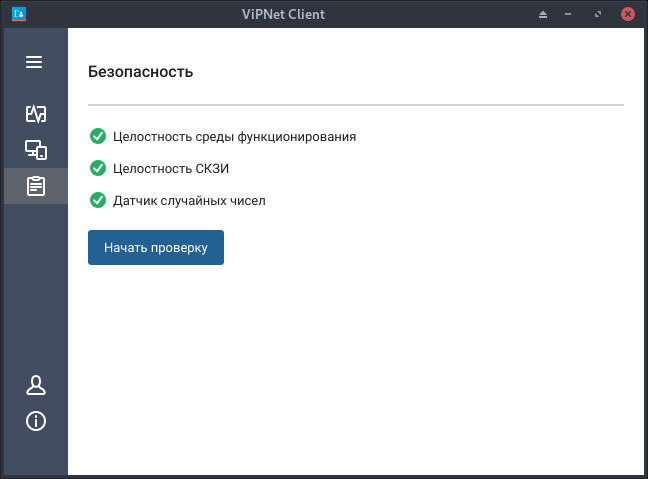Open the hamburger menu in sidebar
This screenshot has height=479, width=648.
point(34,62)
